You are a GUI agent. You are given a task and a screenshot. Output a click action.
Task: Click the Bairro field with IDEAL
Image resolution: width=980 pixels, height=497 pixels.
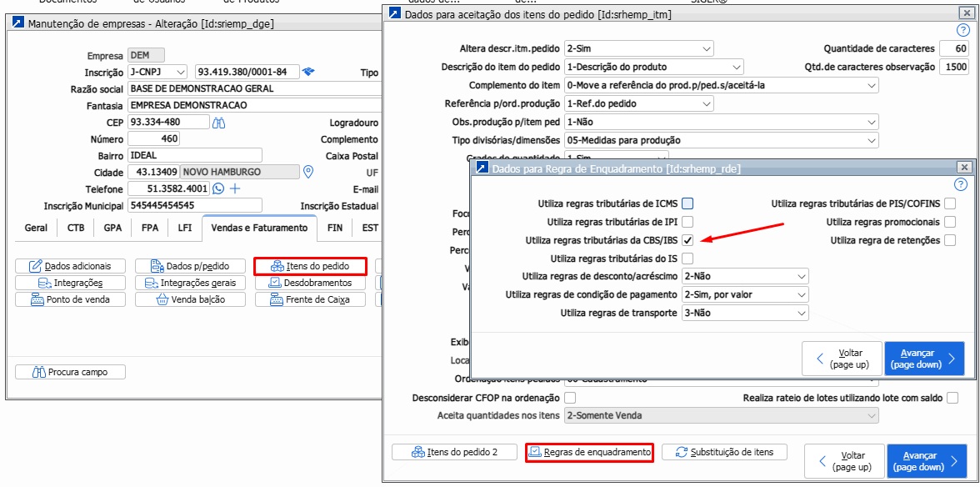click(x=195, y=155)
